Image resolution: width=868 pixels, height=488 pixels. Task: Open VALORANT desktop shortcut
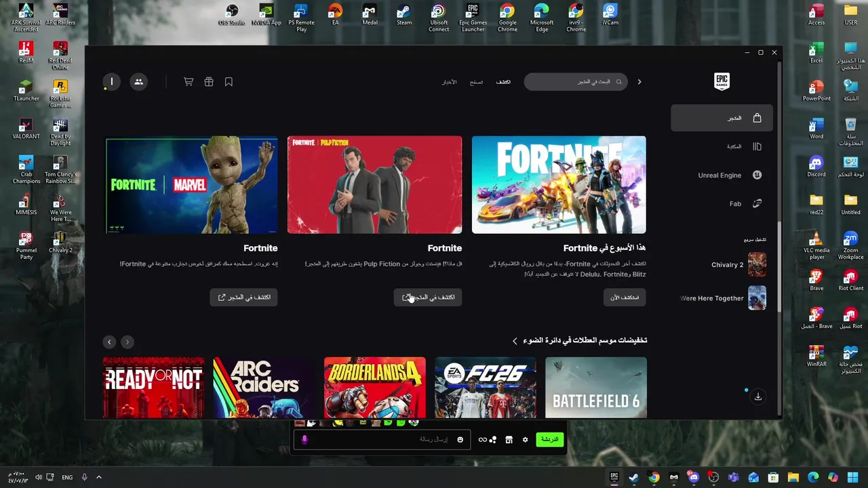tap(26, 129)
